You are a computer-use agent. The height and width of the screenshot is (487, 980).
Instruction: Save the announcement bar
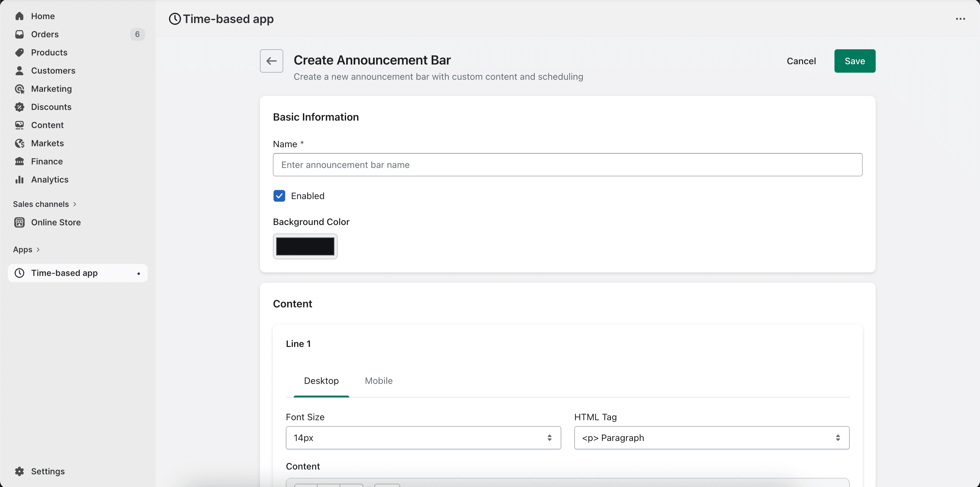click(855, 61)
